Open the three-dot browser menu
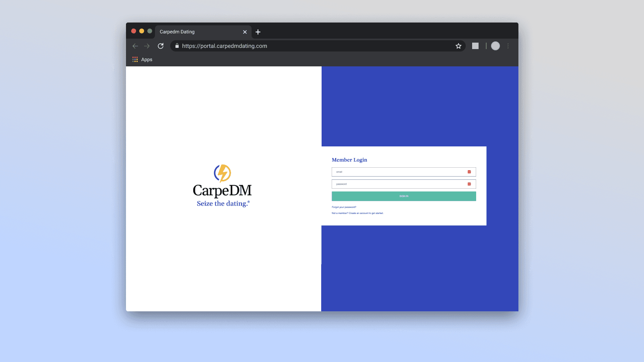 click(x=508, y=46)
